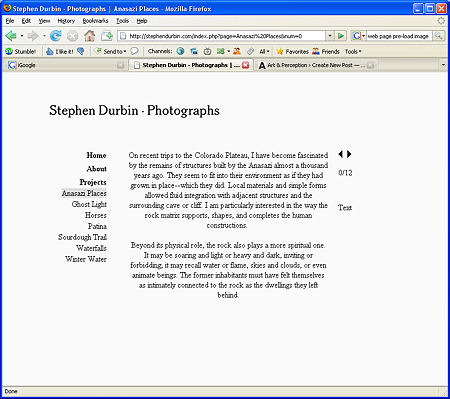Open the Help menu

click(142, 21)
